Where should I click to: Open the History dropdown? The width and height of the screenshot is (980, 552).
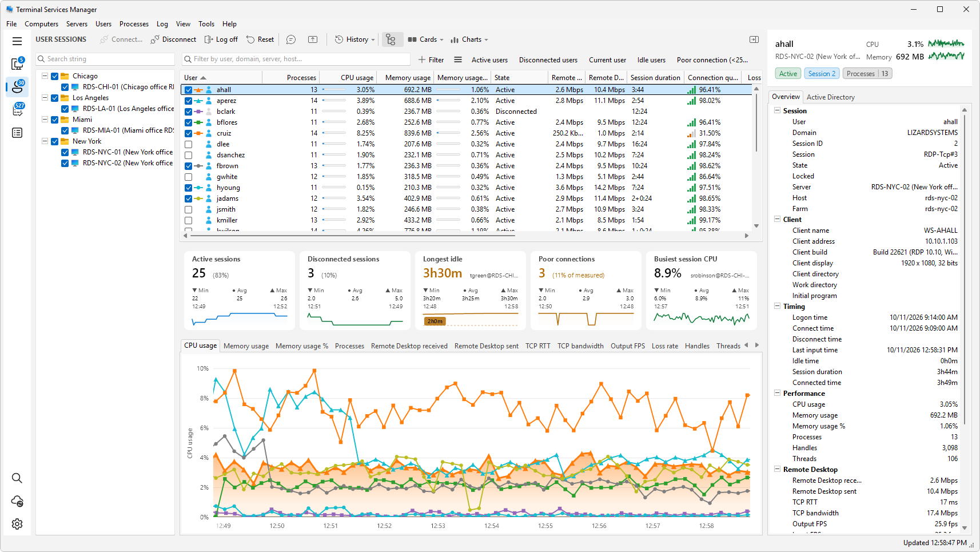pos(355,39)
